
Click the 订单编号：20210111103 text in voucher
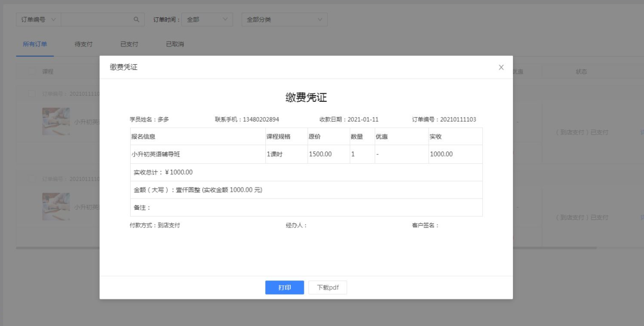click(x=444, y=120)
